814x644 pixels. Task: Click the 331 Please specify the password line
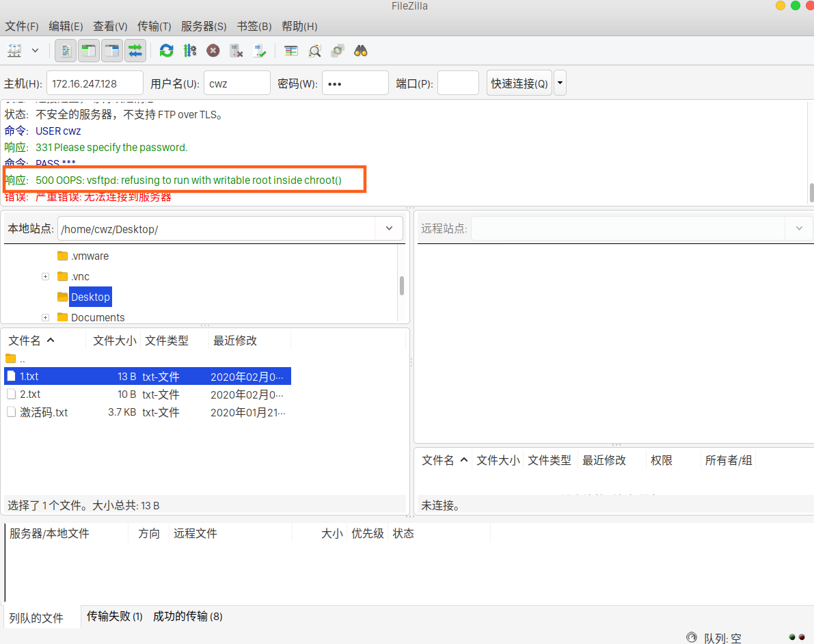(x=111, y=148)
